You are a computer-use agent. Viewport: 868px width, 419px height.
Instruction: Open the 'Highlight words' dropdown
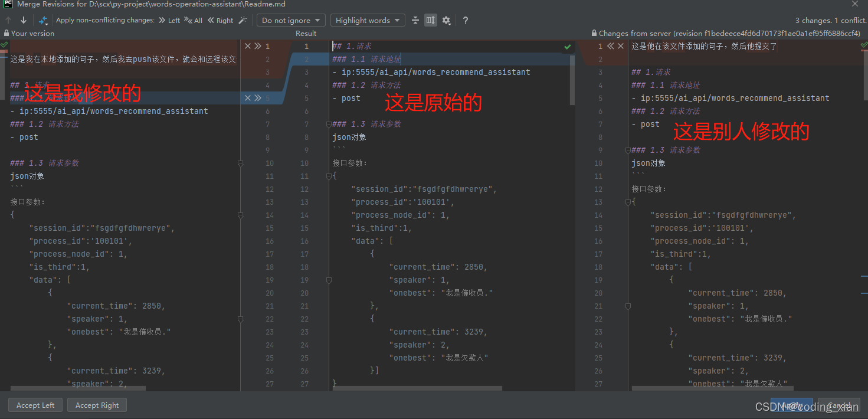(368, 20)
